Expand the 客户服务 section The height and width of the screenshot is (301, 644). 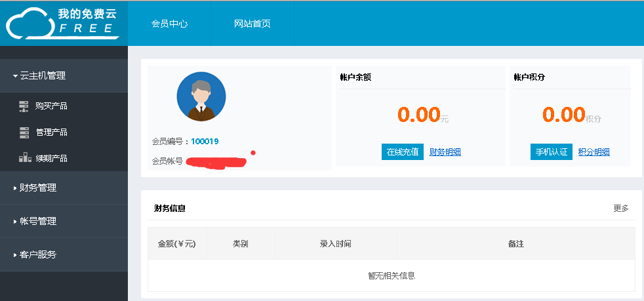pos(64,254)
